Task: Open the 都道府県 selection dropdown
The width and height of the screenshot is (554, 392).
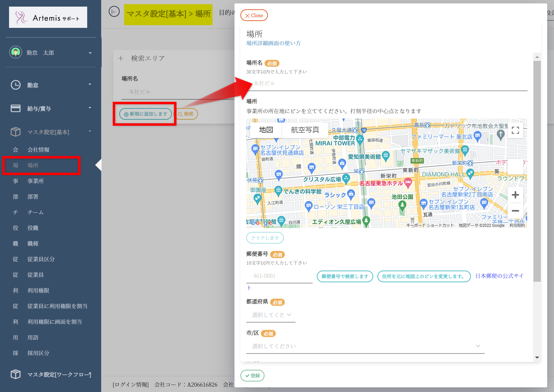Action: point(271,315)
